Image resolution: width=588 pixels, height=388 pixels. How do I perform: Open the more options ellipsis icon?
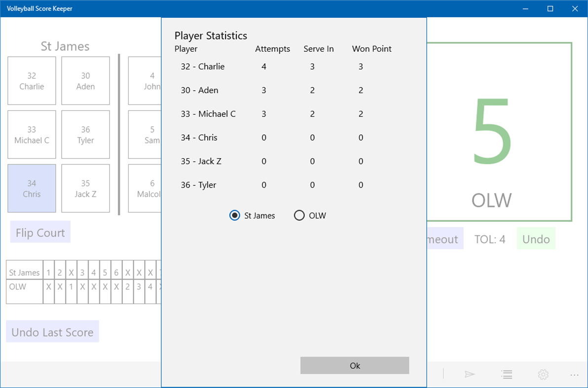(574, 374)
